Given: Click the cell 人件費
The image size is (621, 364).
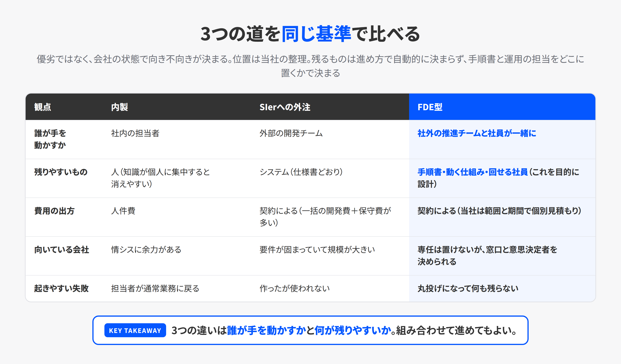Looking at the screenshot, I should tap(123, 211).
